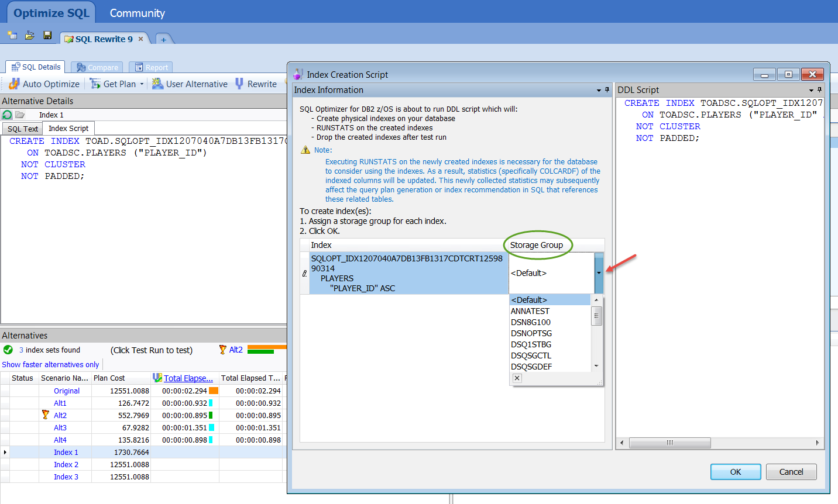
Task: Click the green elapsed time bar for Alt2
Action: pyautogui.click(x=211, y=415)
